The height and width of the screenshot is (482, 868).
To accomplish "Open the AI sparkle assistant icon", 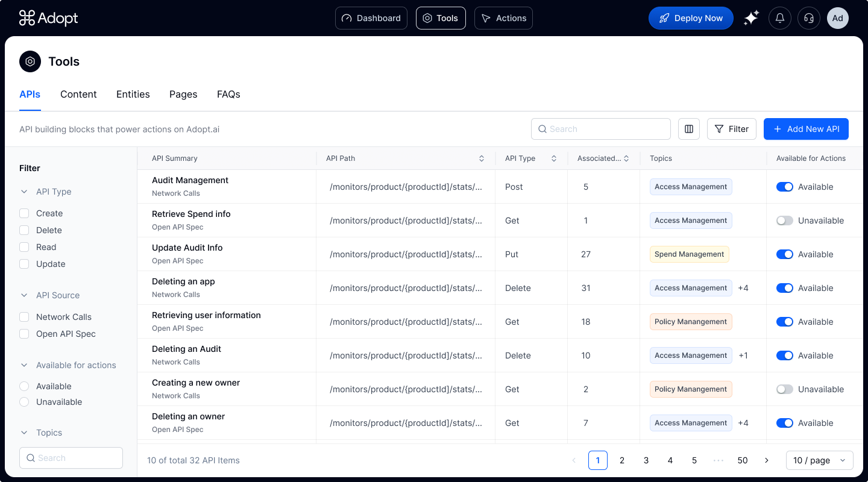I will pos(751,18).
